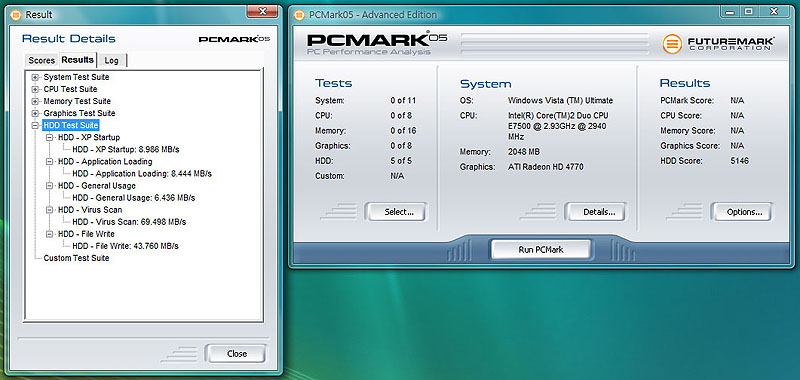Collapse the HDD - Application Loading node
The image size is (800, 380).
[x=49, y=162]
